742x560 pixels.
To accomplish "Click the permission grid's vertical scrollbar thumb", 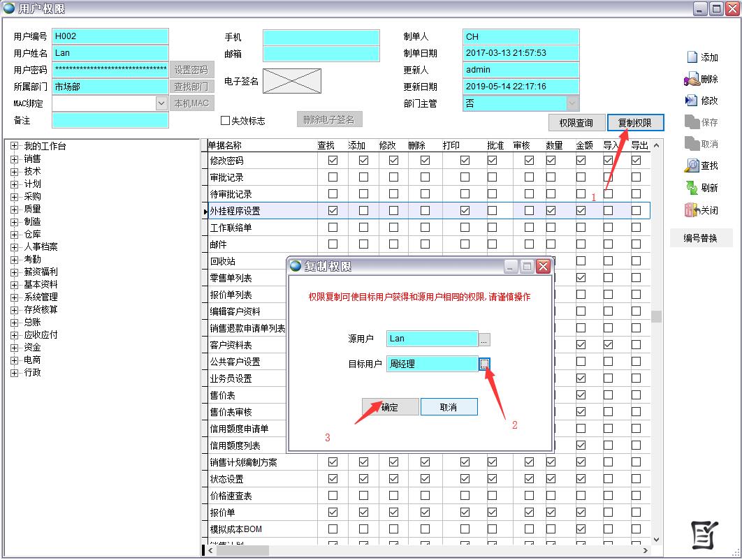I will [656, 317].
